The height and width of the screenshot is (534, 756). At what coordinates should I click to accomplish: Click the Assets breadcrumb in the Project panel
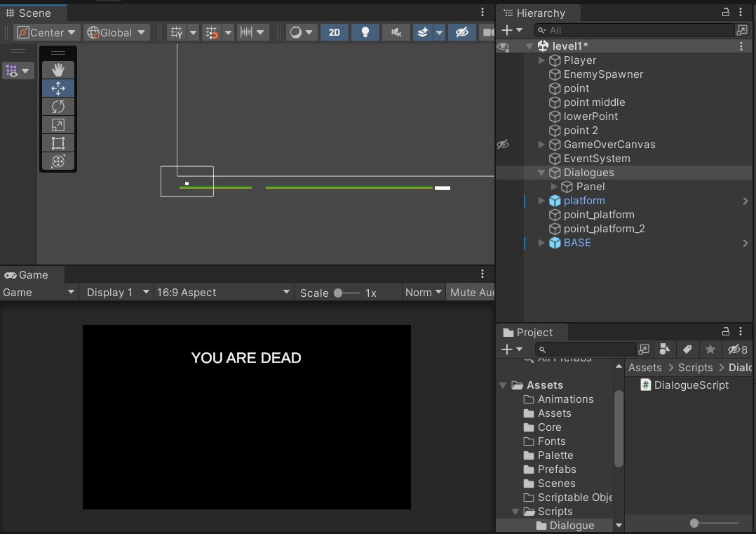coord(645,367)
